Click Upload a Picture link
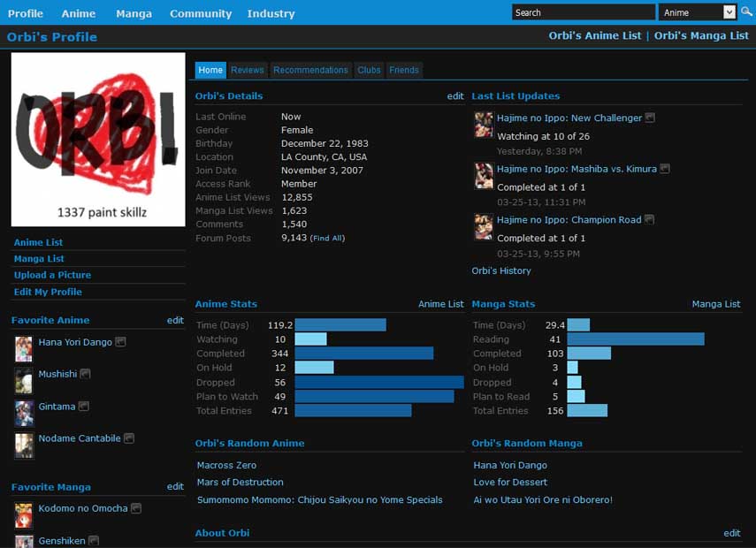This screenshot has width=756, height=548. click(x=52, y=275)
